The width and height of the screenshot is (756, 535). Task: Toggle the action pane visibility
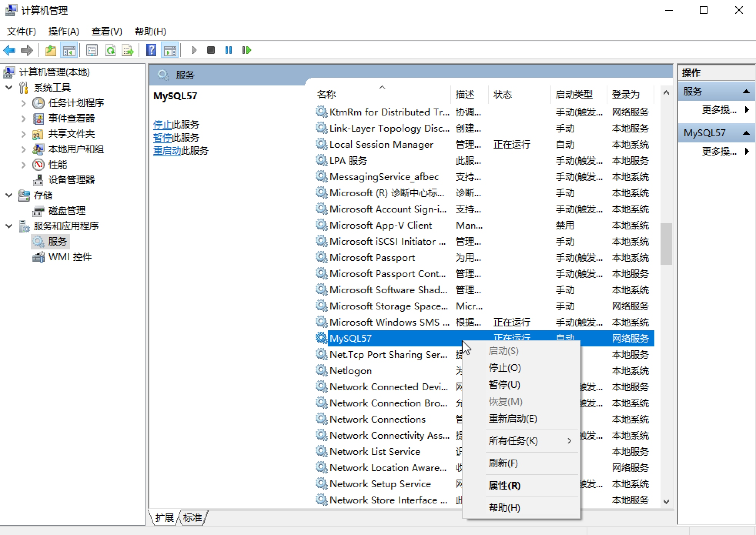[170, 50]
